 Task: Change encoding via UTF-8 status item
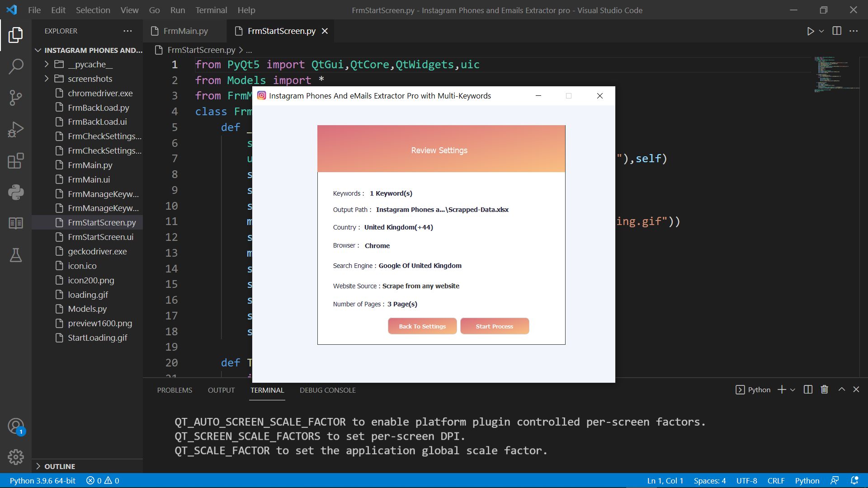point(747,481)
